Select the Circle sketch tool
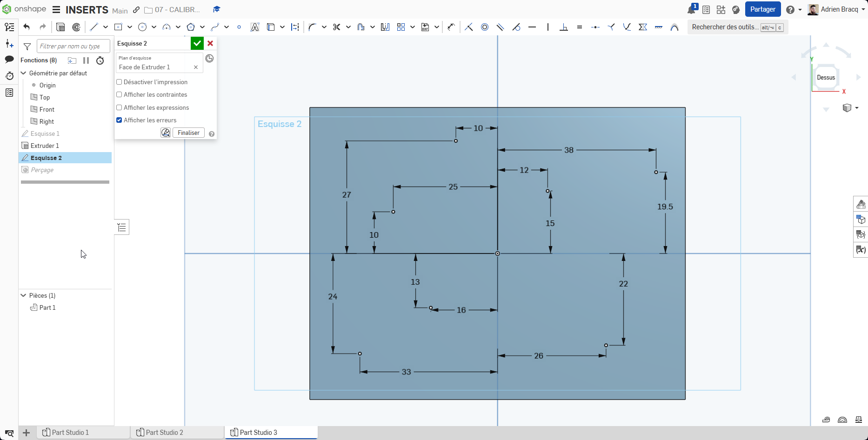This screenshot has width=868, height=440. point(142,27)
